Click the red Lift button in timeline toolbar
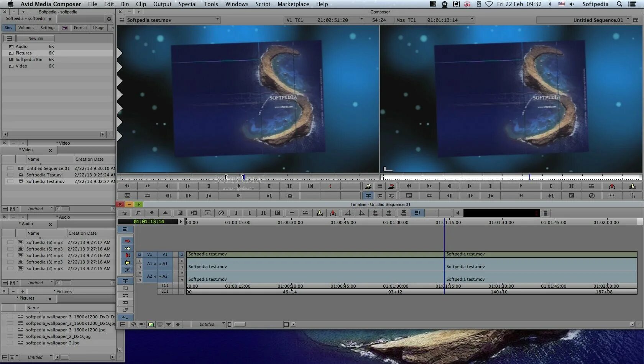This screenshot has height=364, width=644. tap(333, 213)
